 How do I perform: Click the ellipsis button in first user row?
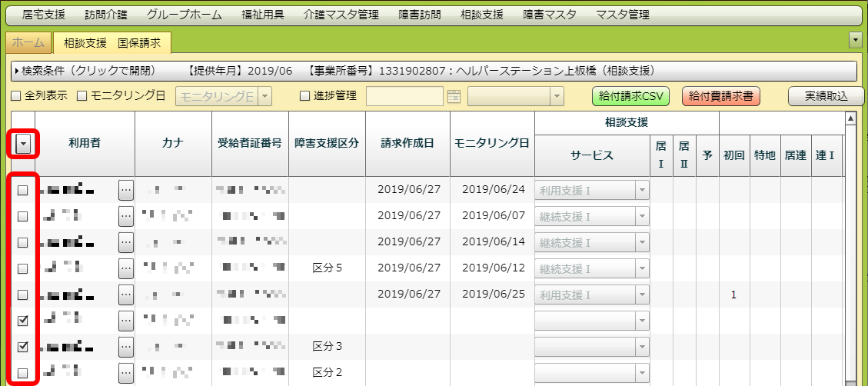tap(126, 190)
